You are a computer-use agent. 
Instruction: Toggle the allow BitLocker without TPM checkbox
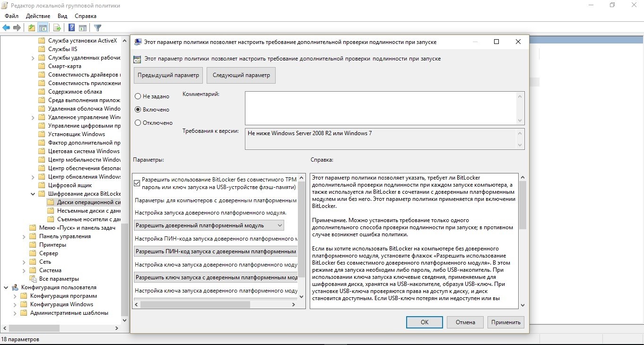pyautogui.click(x=138, y=183)
